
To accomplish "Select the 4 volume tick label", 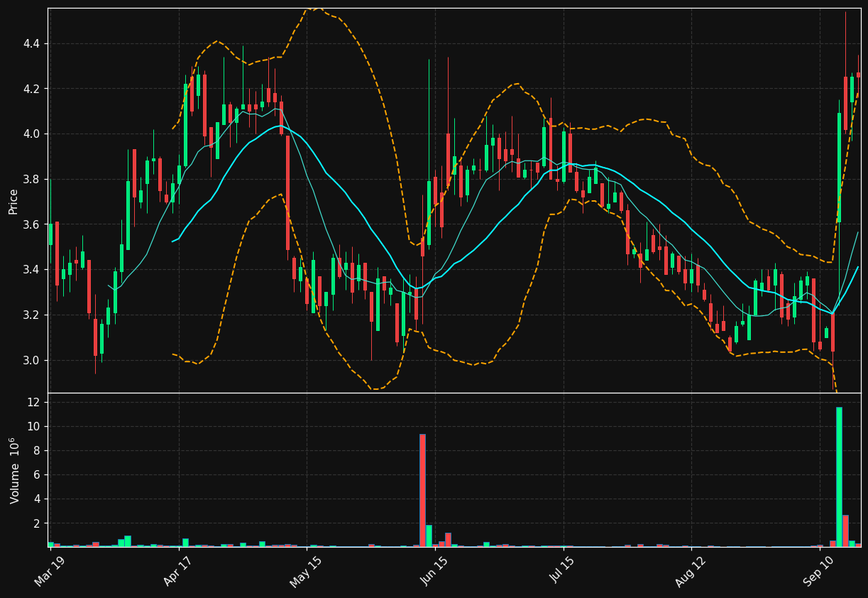I will tap(38, 499).
